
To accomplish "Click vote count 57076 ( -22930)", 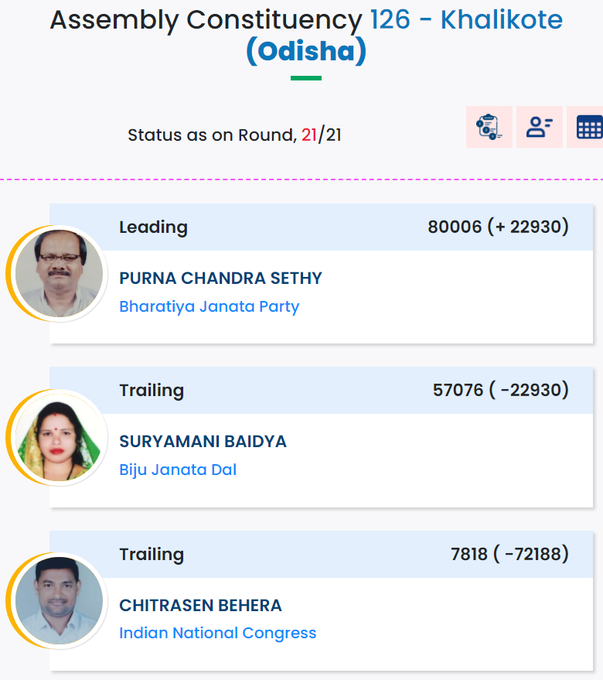I will point(501,390).
